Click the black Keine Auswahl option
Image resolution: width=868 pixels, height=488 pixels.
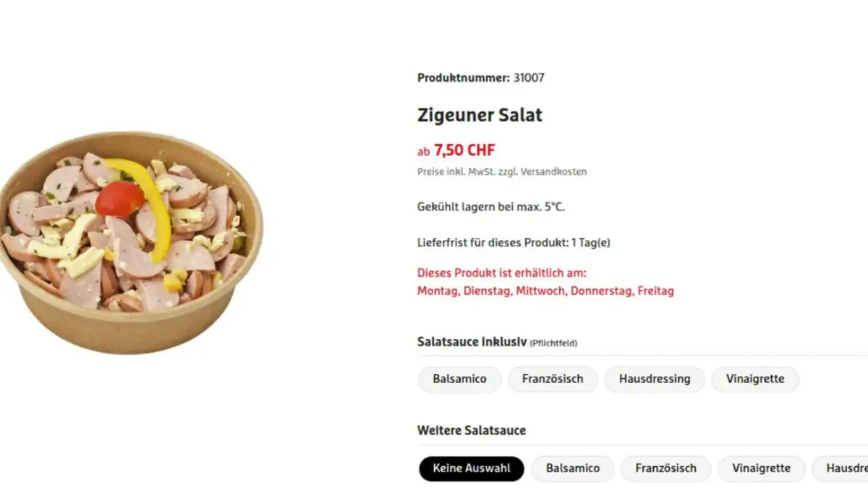[472, 468]
